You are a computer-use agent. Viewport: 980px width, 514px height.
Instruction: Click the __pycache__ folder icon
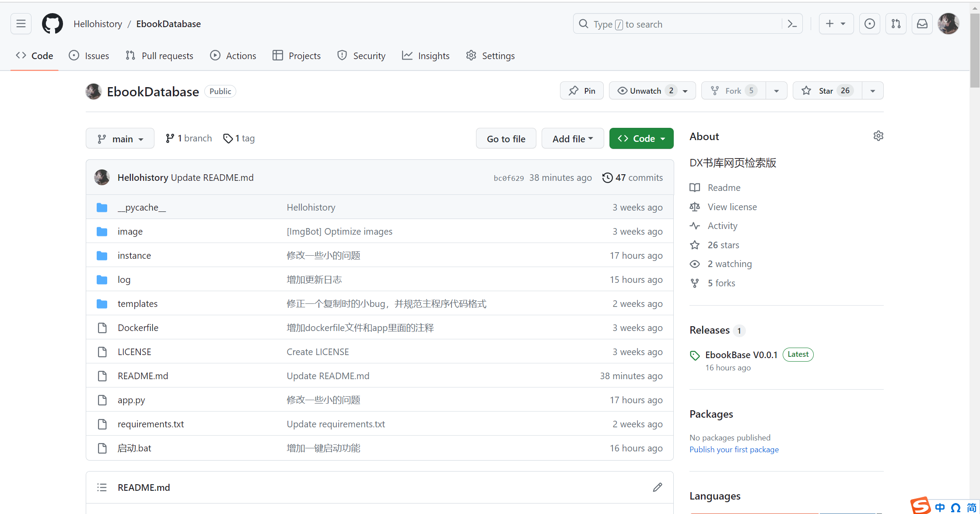point(102,207)
